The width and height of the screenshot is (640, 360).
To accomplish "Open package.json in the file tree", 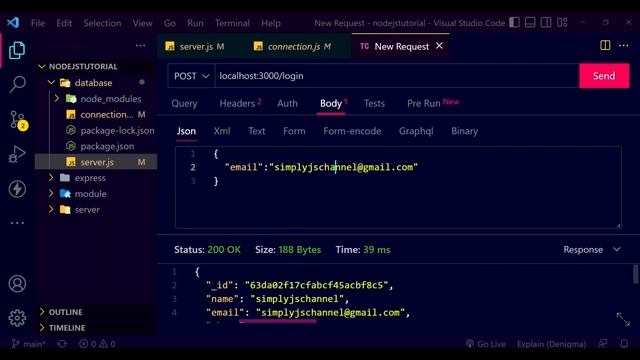I will [x=107, y=146].
